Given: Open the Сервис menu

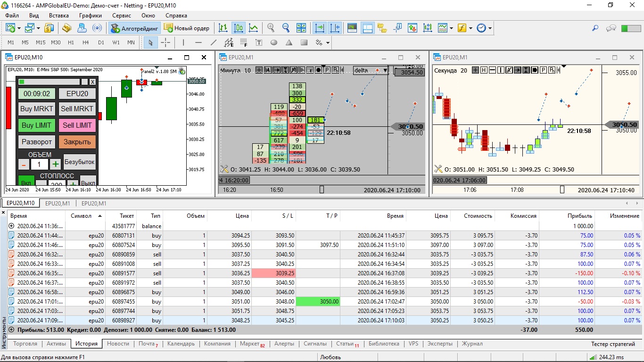Looking at the screenshot, I should click(122, 16).
